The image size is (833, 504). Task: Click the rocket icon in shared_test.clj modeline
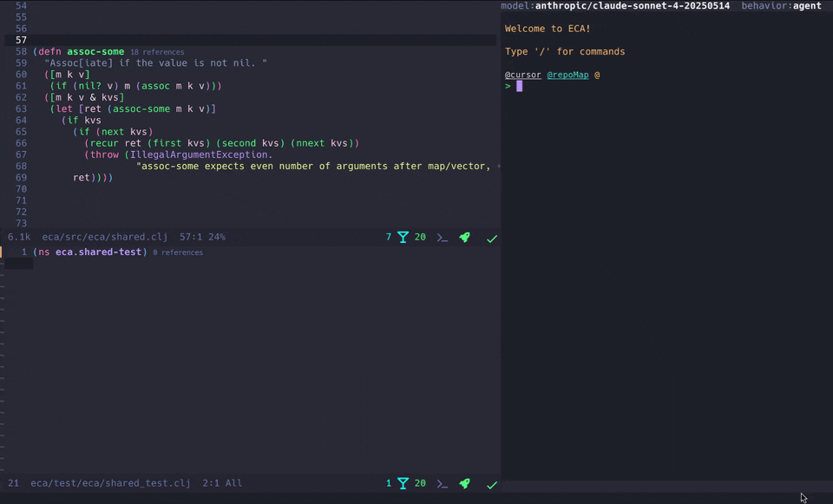coord(465,483)
